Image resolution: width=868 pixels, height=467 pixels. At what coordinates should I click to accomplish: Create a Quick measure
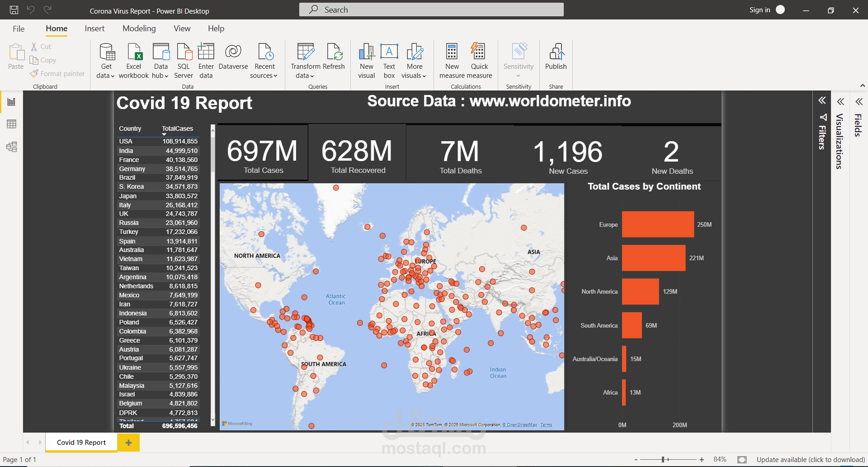tap(479, 52)
